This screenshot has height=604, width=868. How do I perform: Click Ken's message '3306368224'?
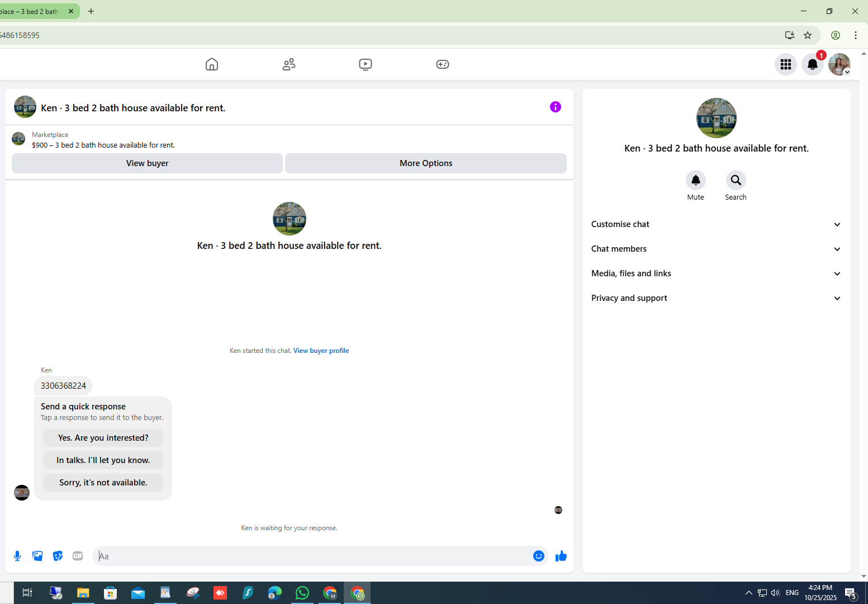63,386
